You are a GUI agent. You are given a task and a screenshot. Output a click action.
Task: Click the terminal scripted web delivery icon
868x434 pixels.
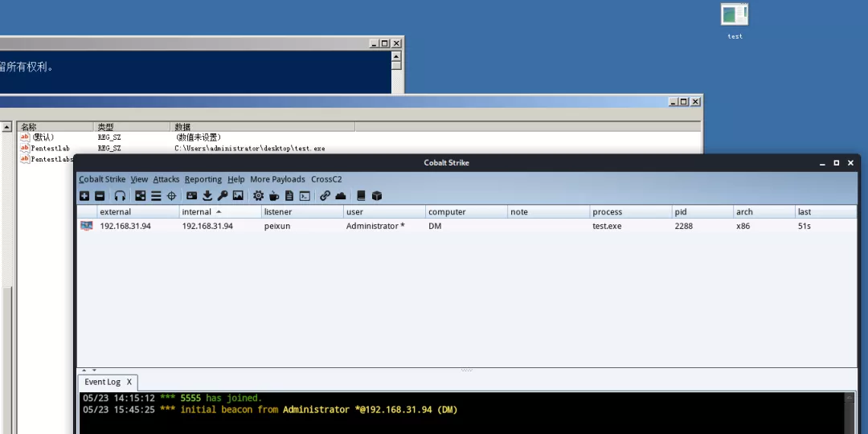pyautogui.click(x=305, y=195)
